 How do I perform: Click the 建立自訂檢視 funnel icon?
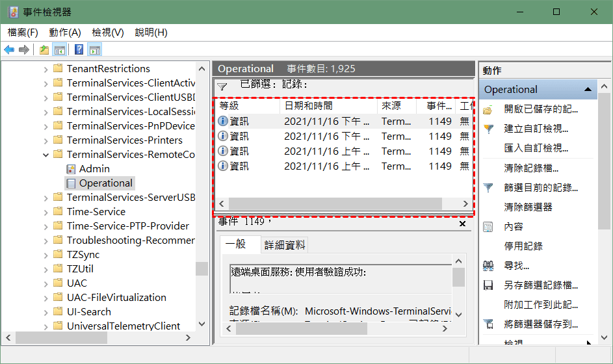pyautogui.click(x=489, y=129)
